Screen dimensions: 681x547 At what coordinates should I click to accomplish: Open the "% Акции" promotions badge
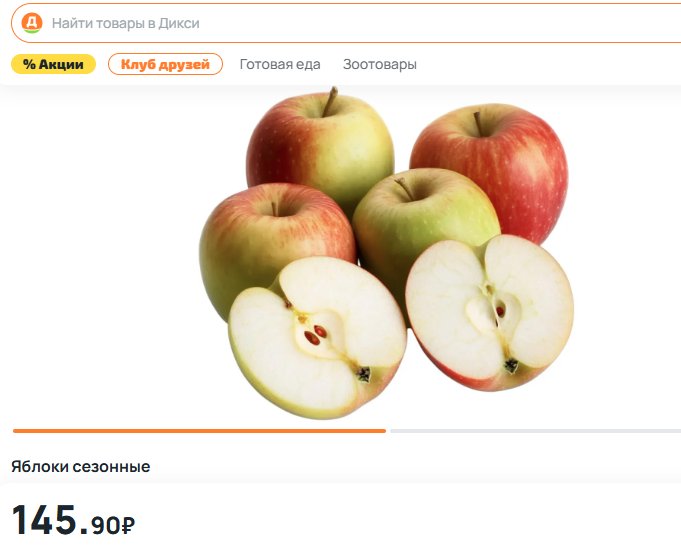click(x=53, y=64)
